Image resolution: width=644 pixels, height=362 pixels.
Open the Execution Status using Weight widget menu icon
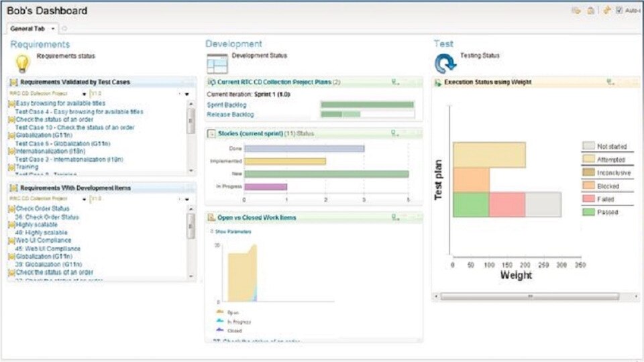click(610, 82)
